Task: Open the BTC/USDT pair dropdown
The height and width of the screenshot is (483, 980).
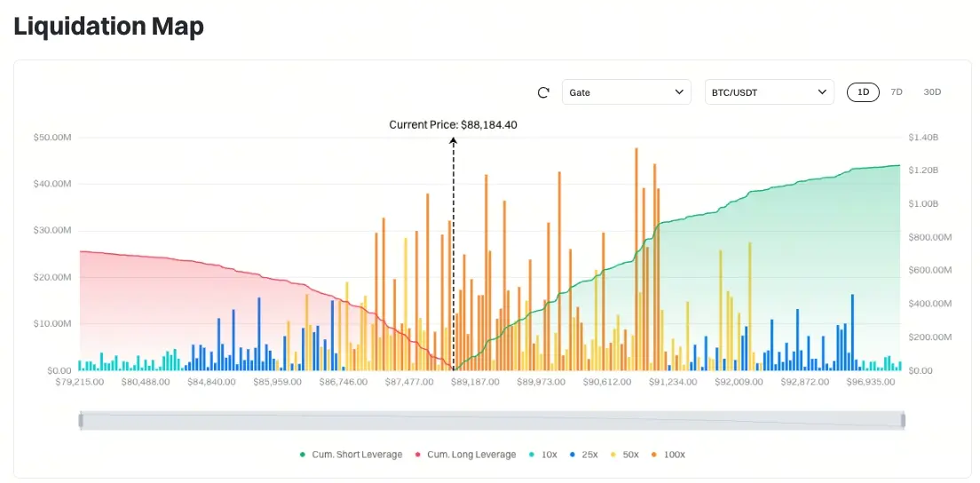Action: (x=770, y=91)
